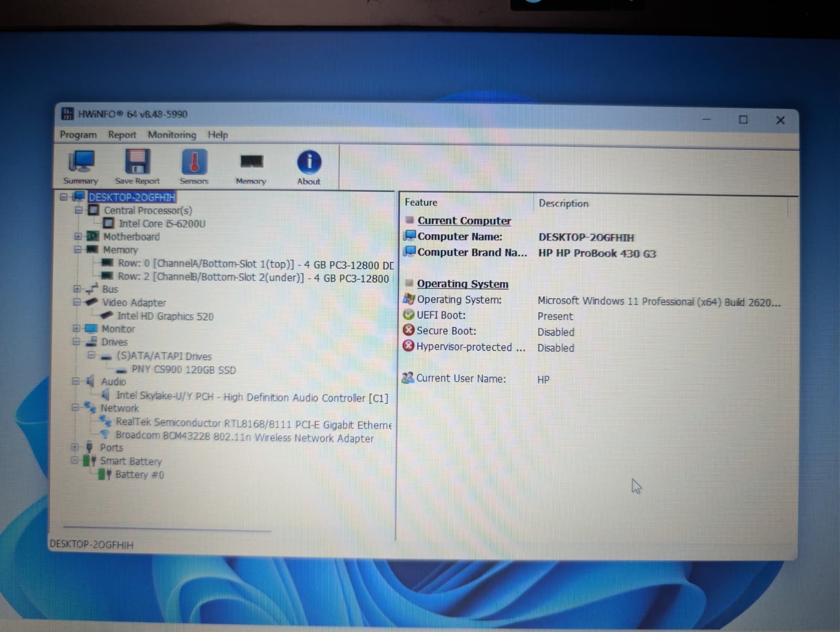The width and height of the screenshot is (840, 632).
Task: Open the Memory module icon
Action: click(x=251, y=161)
